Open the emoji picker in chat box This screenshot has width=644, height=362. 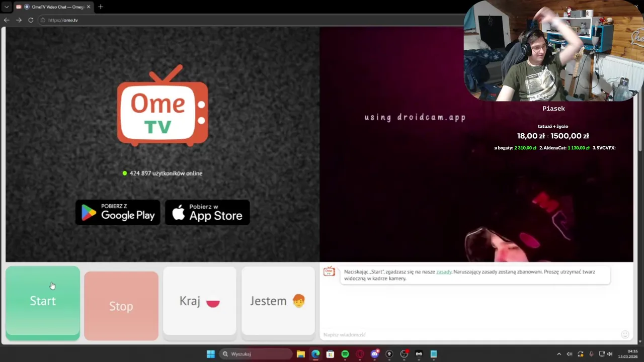pos(625,334)
